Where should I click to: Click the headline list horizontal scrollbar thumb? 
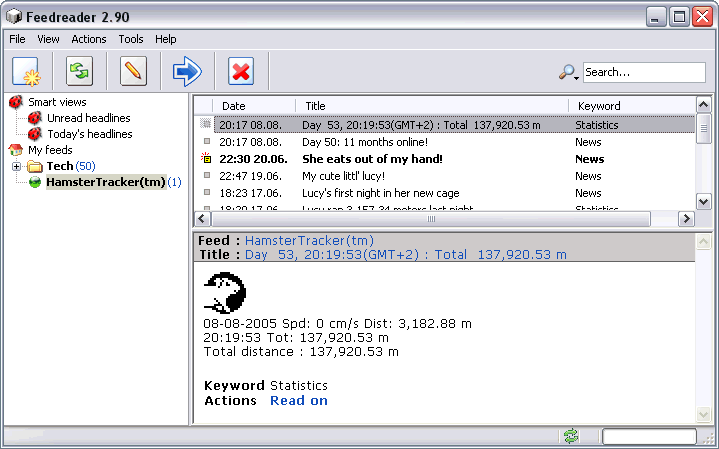pos(431,219)
